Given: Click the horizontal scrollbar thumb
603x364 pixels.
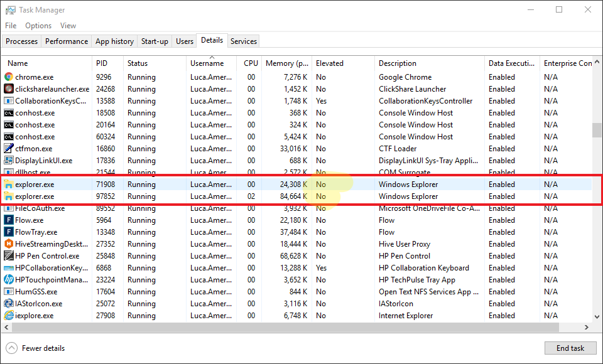Looking at the screenshot, I should (285, 328).
